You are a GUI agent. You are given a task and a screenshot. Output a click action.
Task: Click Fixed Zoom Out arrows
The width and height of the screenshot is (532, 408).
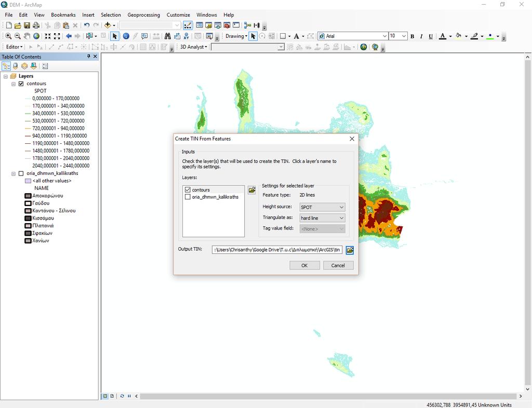pos(57,36)
